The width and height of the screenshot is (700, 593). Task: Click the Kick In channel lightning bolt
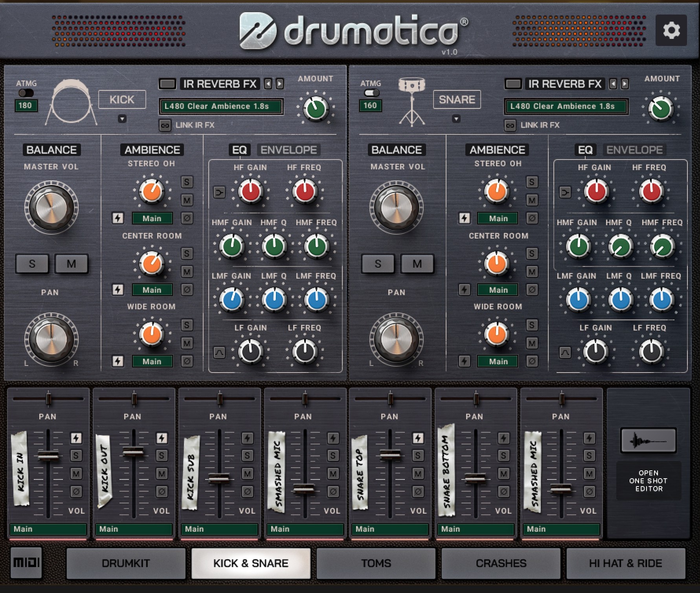(x=76, y=438)
